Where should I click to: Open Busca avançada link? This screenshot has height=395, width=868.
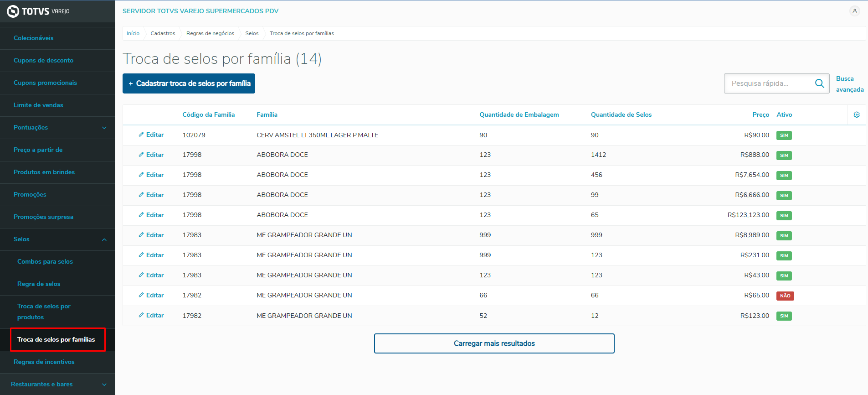pos(850,84)
